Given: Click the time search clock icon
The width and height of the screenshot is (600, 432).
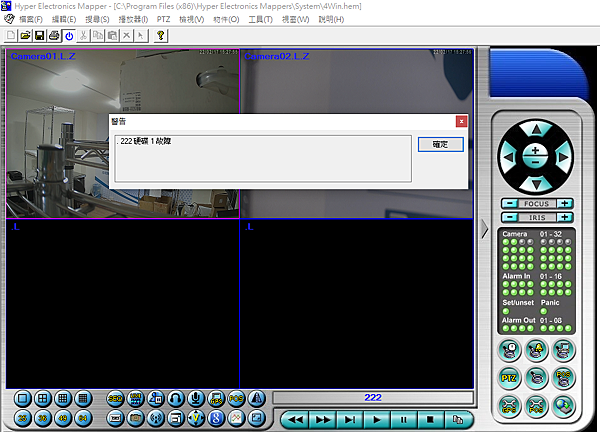Looking at the screenshot, I should (x=509, y=350).
